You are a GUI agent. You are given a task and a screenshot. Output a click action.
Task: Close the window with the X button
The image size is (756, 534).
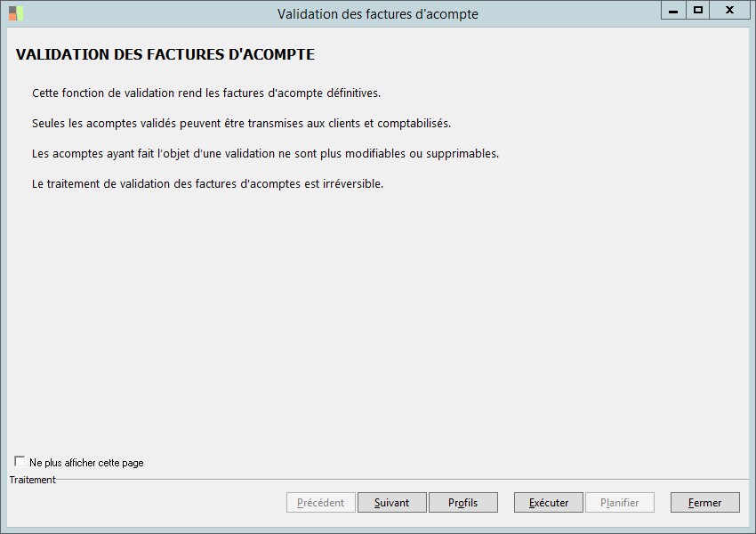[729, 11]
